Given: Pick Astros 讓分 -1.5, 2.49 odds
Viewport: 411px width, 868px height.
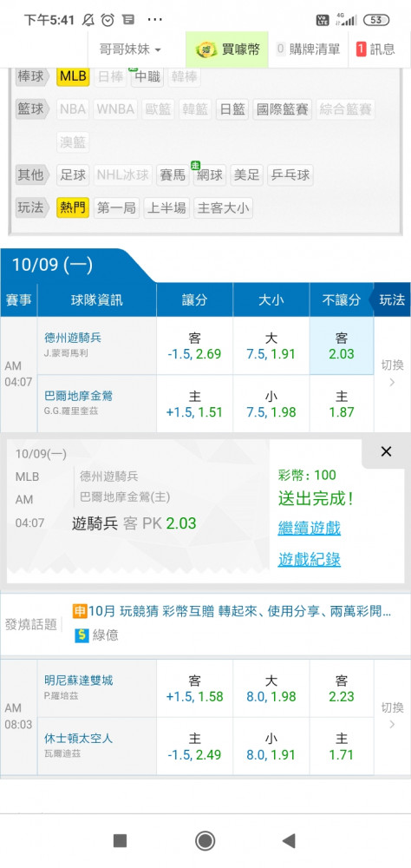Looking at the screenshot, I should tap(195, 746).
